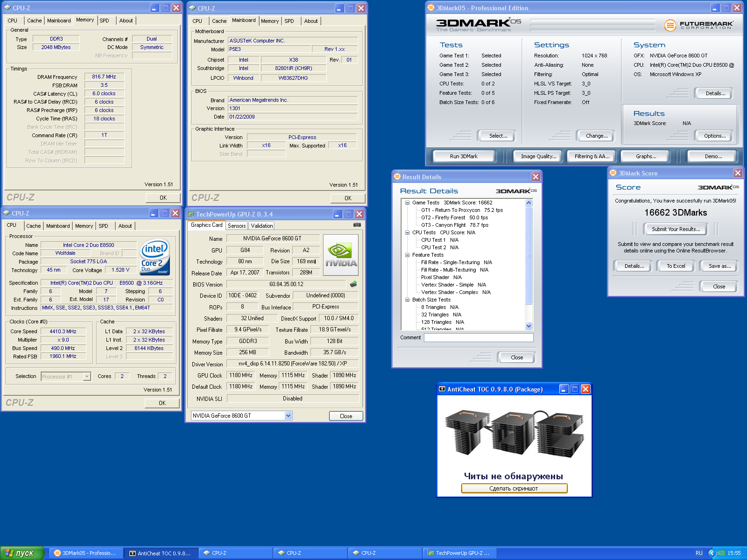The height and width of the screenshot is (560, 747).
Task: Click the RU language indicator in tray
Action: pyautogui.click(x=699, y=553)
